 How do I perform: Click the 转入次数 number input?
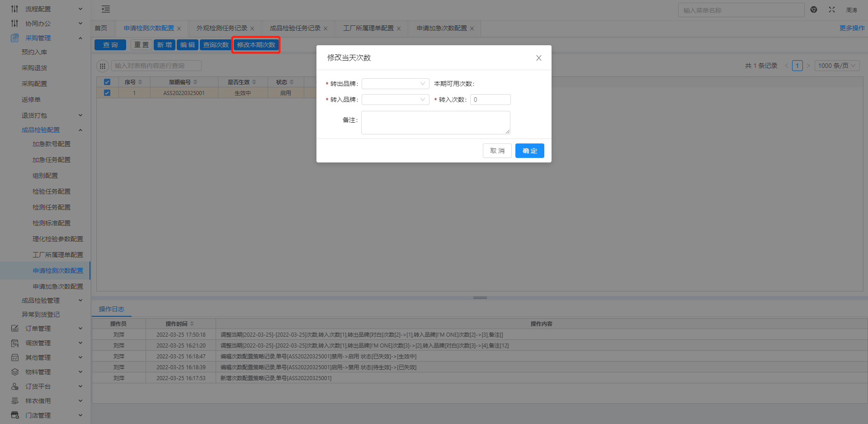click(490, 100)
